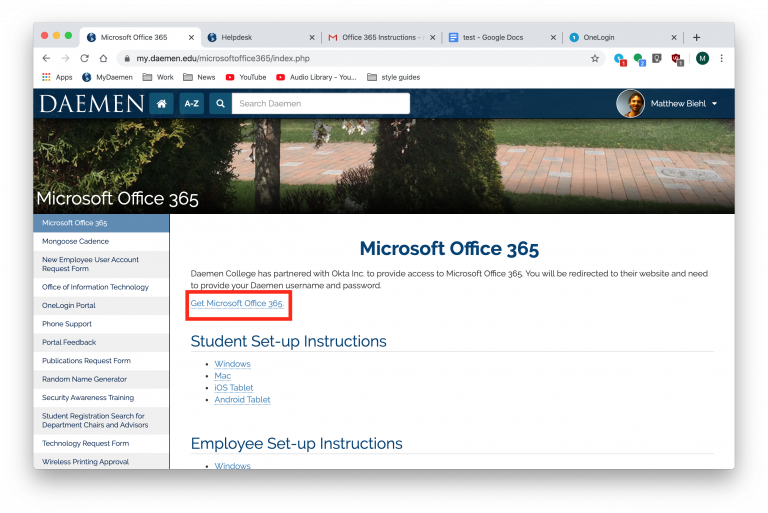Click the lock icon in address bar
This screenshot has height=513, width=768.
tap(127, 58)
